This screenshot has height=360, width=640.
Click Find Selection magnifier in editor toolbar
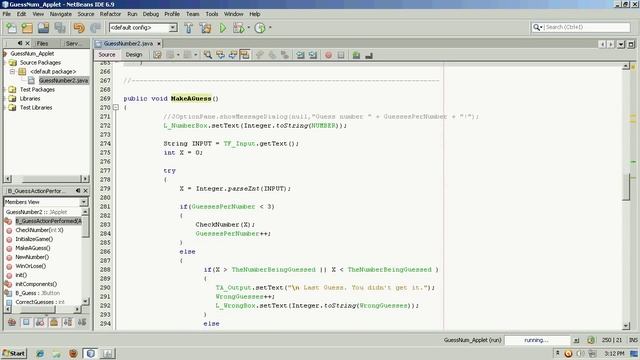click(208, 55)
